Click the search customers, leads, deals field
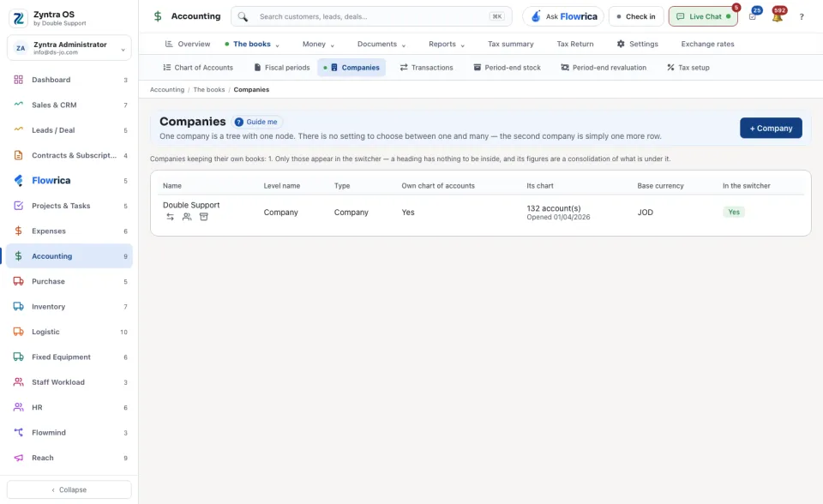 point(371,16)
